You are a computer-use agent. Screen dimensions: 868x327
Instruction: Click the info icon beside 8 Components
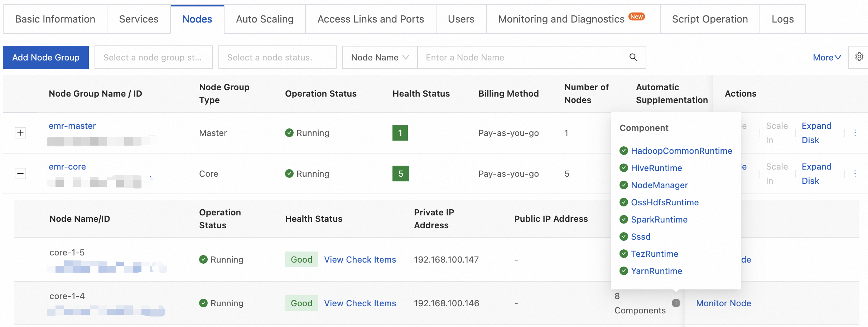[x=676, y=303]
